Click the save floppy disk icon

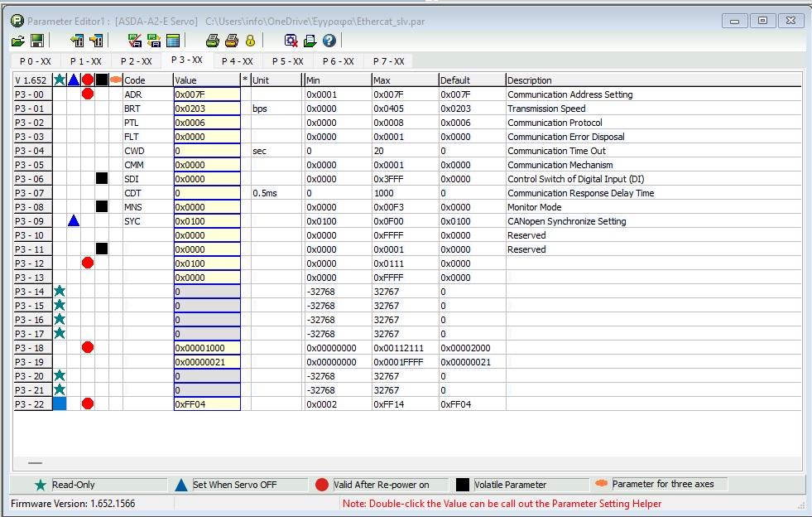tap(36, 41)
